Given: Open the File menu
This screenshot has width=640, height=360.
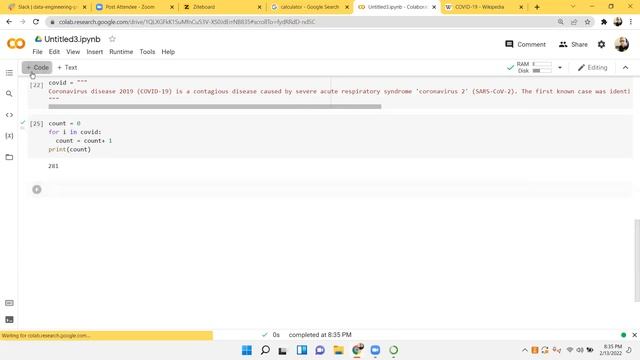Looking at the screenshot, I should tap(37, 52).
